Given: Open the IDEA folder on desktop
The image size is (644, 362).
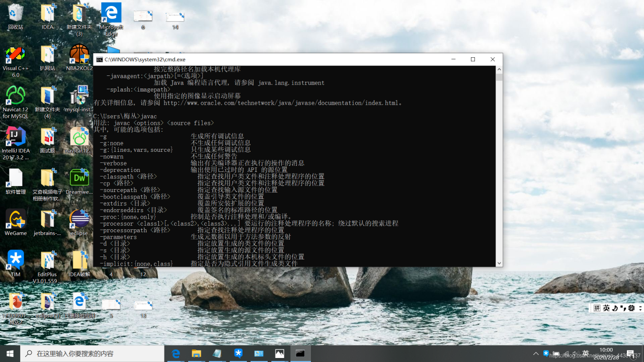Looking at the screenshot, I should [x=48, y=17].
